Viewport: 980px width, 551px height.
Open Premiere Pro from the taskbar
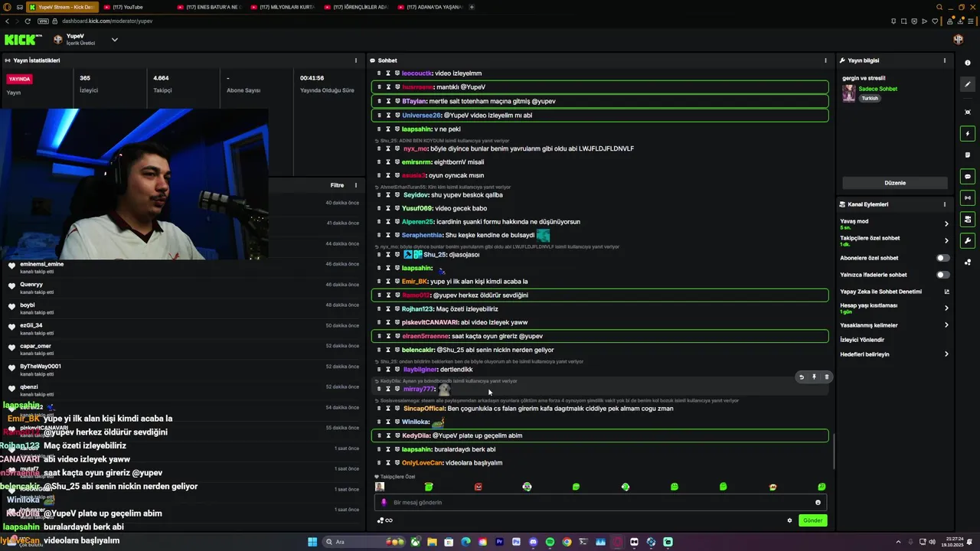pos(499,542)
